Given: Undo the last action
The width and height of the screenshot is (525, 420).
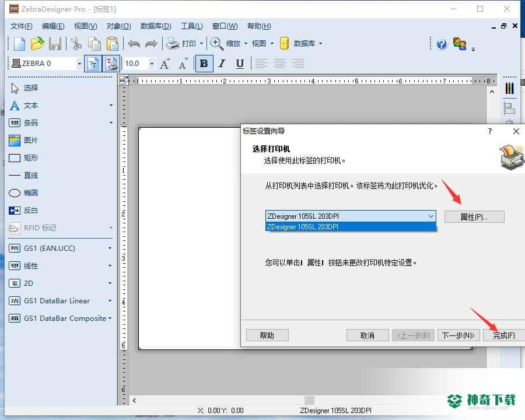Looking at the screenshot, I should click(134, 44).
